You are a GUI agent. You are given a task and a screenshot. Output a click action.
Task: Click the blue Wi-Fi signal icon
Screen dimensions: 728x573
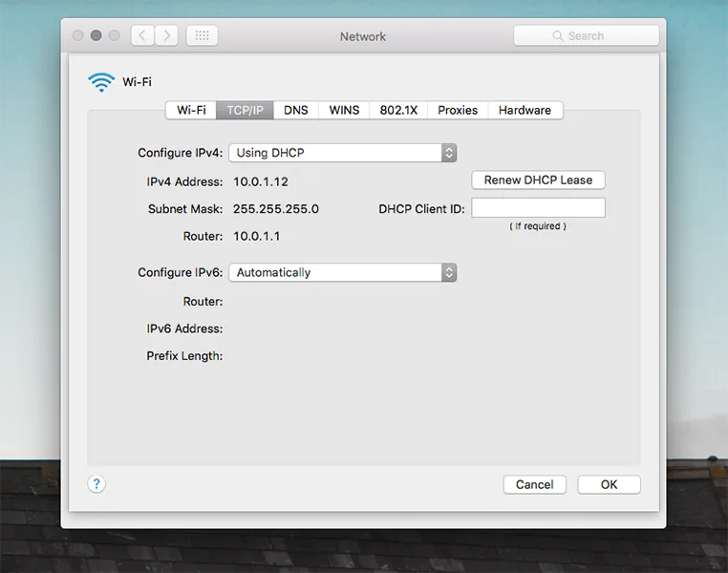pyautogui.click(x=100, y=82)
